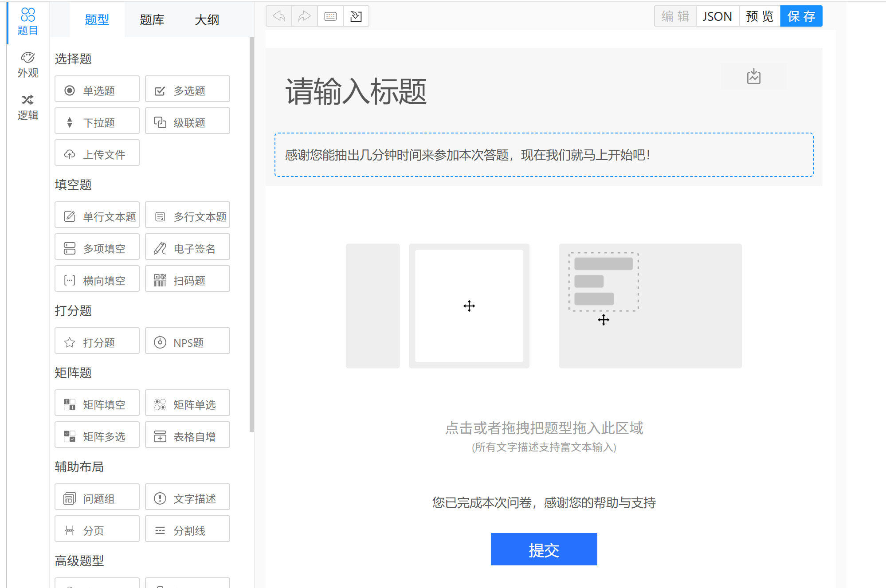Click the undo arrow icon
Viewport: 886px width, 588px height.
coord(279,16)
